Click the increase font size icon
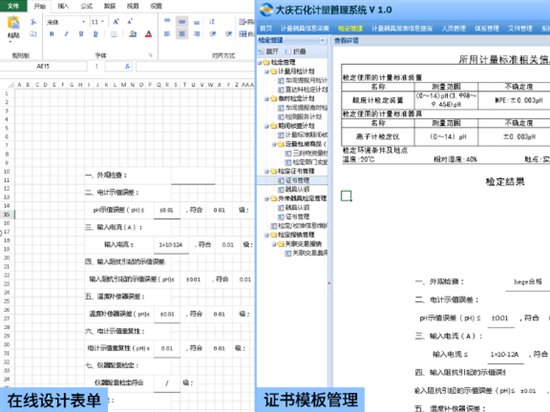The image size is (550, 412). point(116,22)
